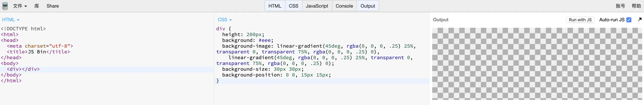Click the div tag line in HTML editor
Viewport: 644px width, 105px height.
coord(23,69)
